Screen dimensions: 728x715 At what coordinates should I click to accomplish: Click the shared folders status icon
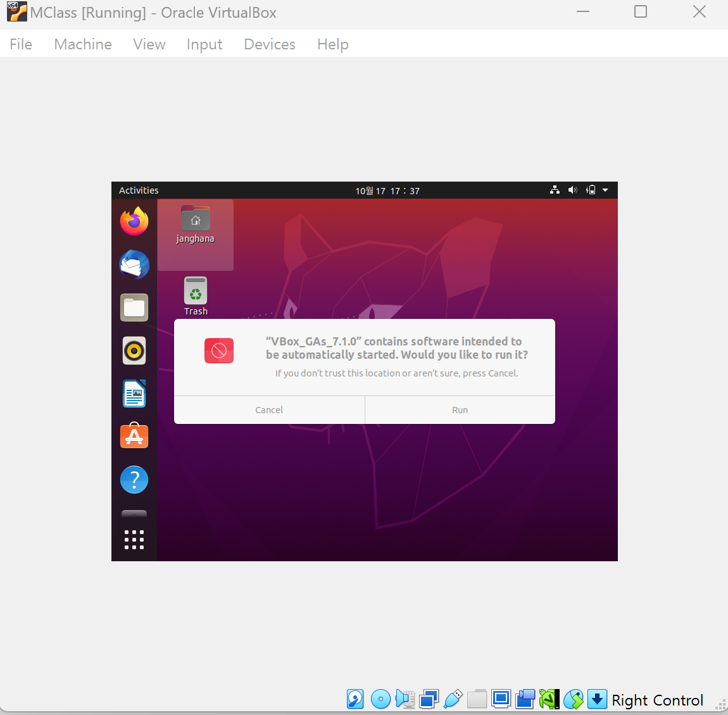click(477, 699)
